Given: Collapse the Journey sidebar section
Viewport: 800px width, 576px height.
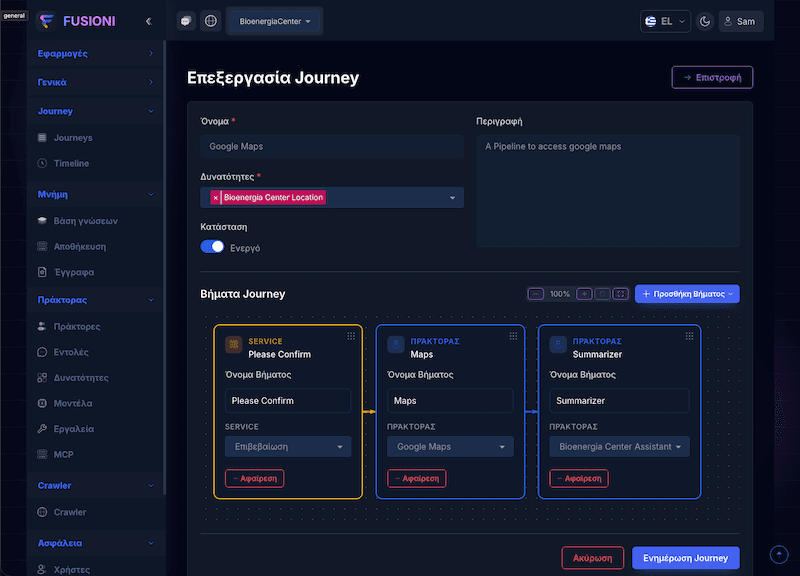Looking at the screenshot, I should tap(95, 111).
